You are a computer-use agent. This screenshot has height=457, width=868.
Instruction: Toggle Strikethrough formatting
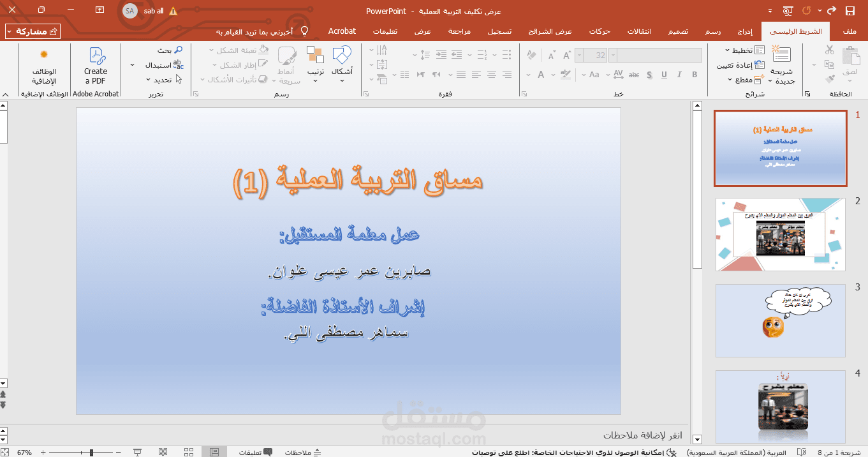635,75
